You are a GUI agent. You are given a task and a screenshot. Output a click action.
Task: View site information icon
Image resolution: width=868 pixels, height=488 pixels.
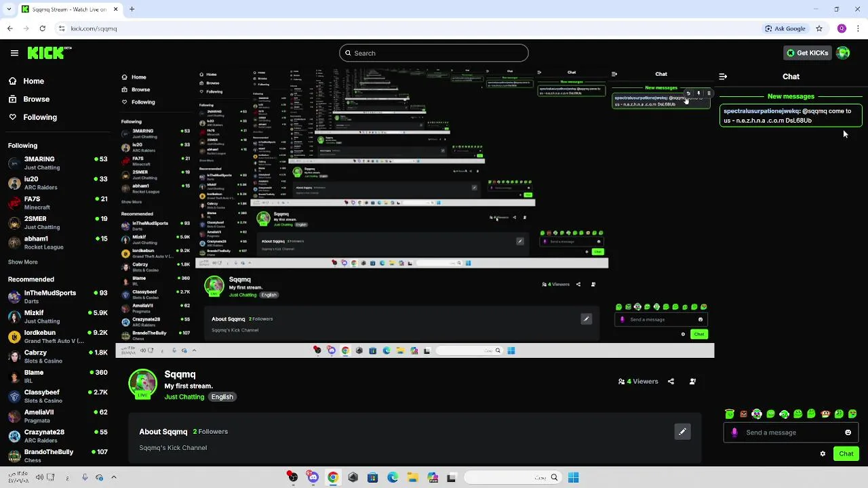[x=62, y=28]
